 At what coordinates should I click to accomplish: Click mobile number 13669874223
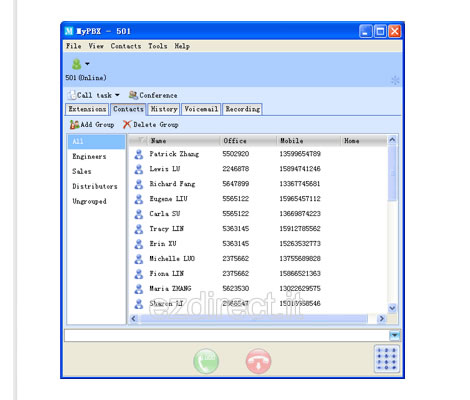point(300,214)
